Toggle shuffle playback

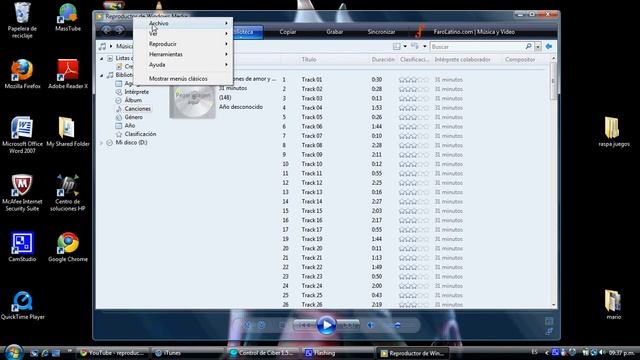(247, 325)
